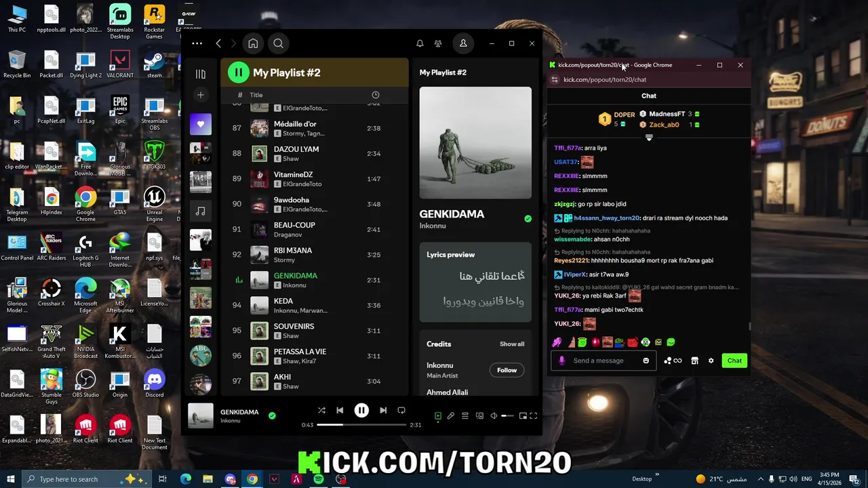Select the track DAZOU LYAM
The height and width of the screenshot is (488, 868).
[x=315, y=153]
